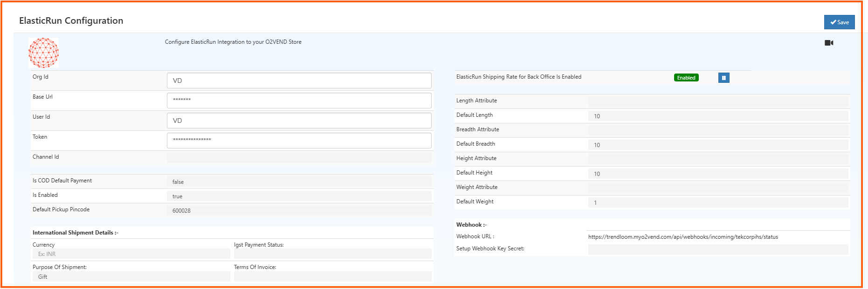Click the Breadth Attribute field
Viewport: 868px width, 289px height.
[x=718, y=130]
